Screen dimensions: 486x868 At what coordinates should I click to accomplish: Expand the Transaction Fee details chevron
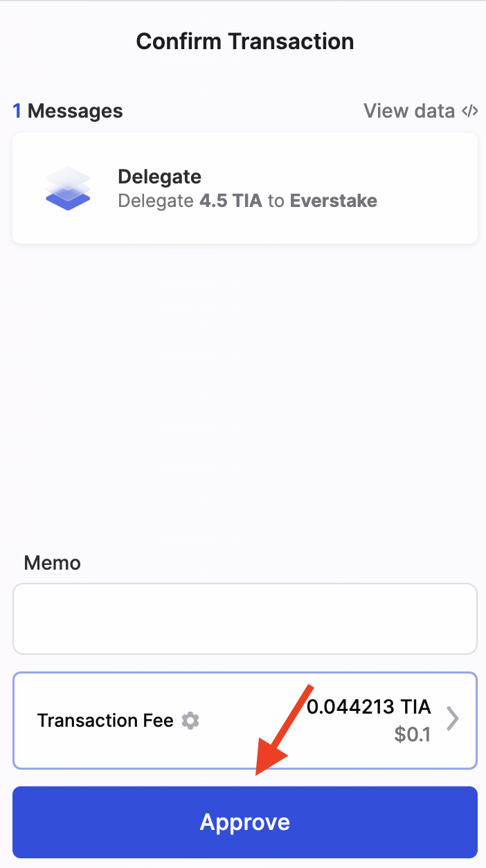coord(453,720)
